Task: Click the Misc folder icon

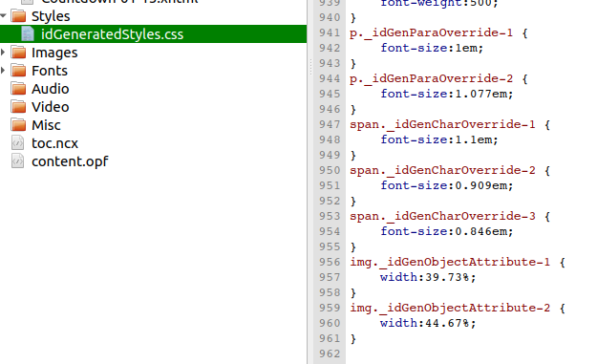Action: (19, 125)
